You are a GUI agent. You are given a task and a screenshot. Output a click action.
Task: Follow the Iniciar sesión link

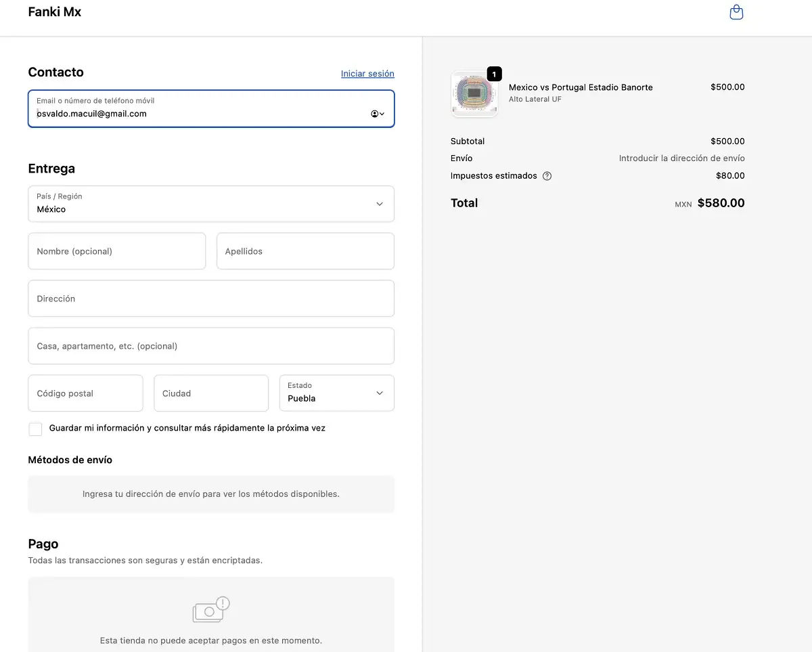pos(367,74)
